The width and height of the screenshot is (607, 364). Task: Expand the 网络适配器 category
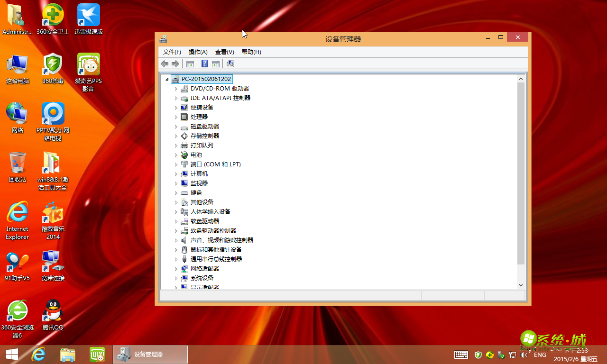point(176,268)
